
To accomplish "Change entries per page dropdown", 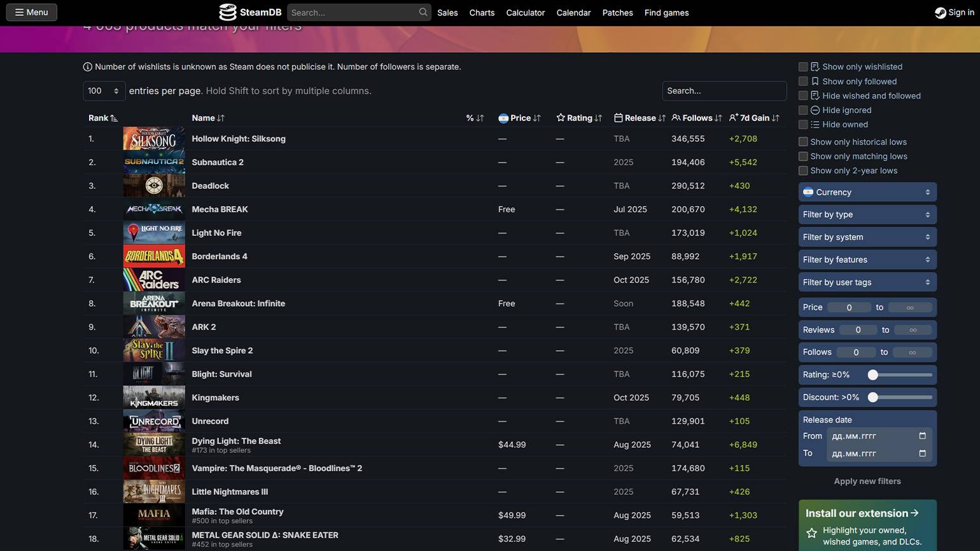I will (x=104, y=91).
